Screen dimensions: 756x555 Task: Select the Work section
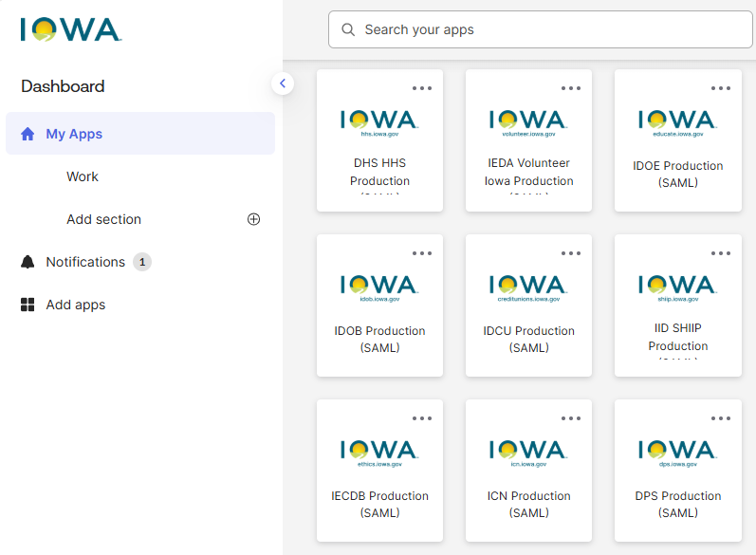[83, 176]
